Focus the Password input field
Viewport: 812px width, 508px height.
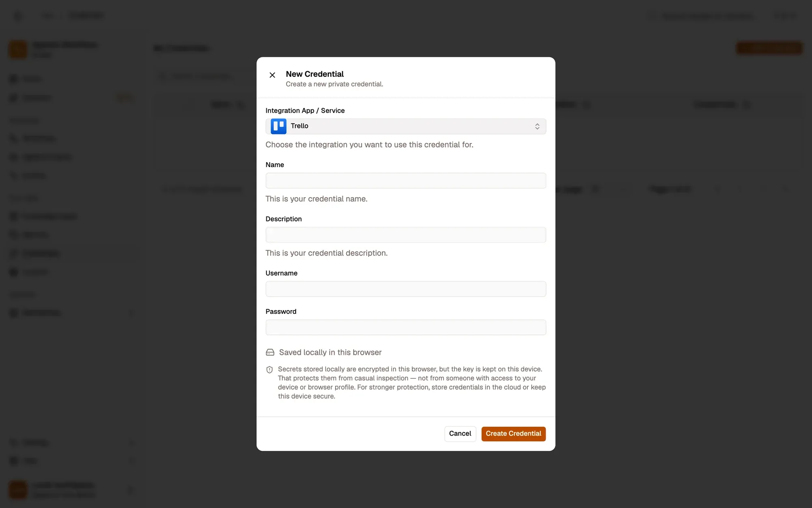(x=406, y=327)
